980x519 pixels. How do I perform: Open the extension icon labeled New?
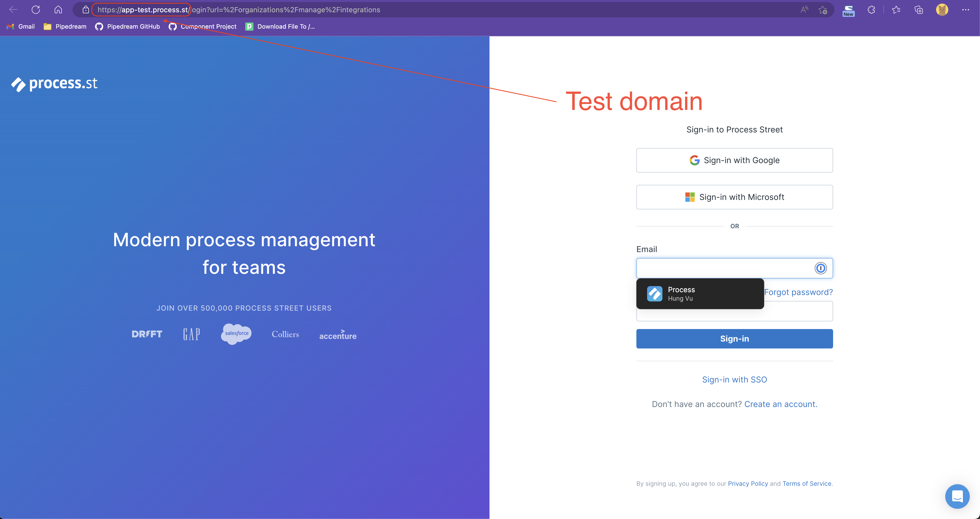pyautogui.click(x=848, y=10)
